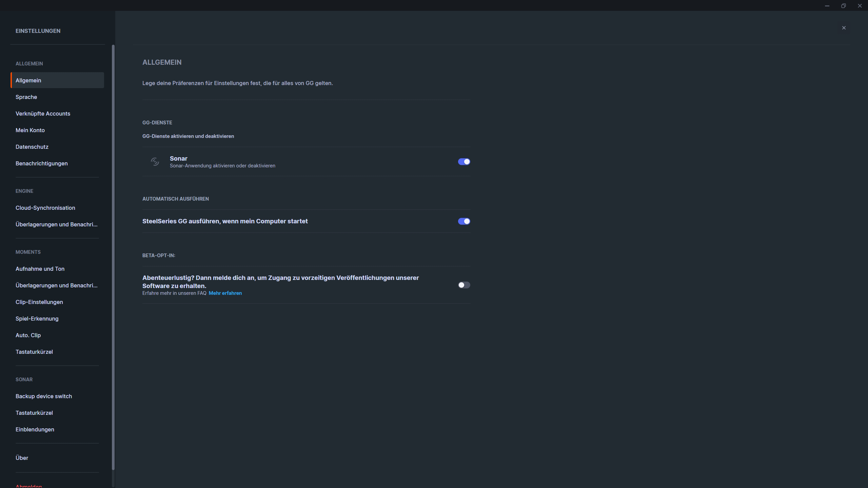The width and height of the screenshot is (868, 488).
Task: Open the Sprache settings page
Action: coord(26,97)
